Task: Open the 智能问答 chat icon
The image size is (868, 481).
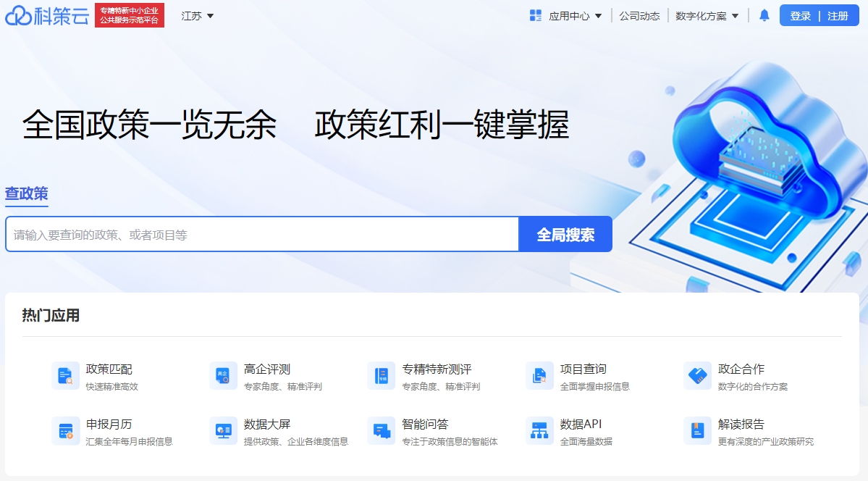Action: coord(382,430)
